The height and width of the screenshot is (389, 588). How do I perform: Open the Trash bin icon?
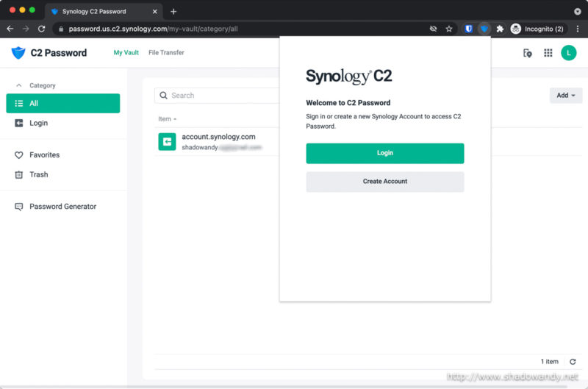[19, 175]
